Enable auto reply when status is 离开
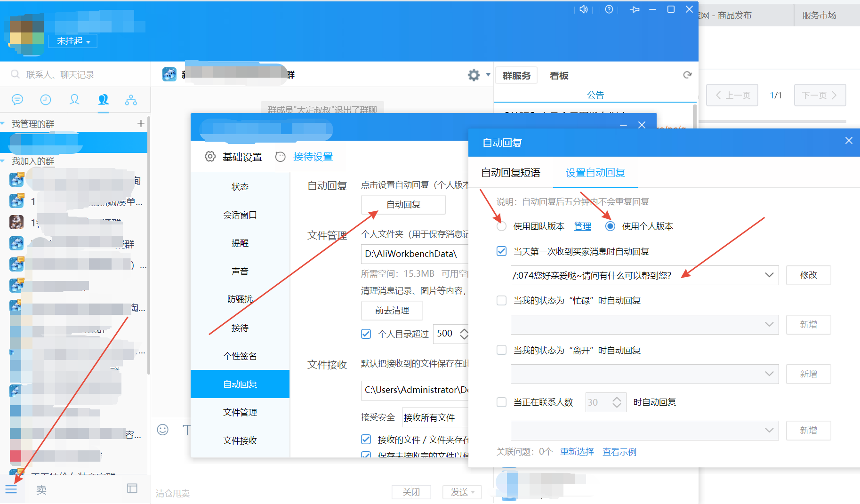This screenshot has width=860, height=504. pos(501,350)
